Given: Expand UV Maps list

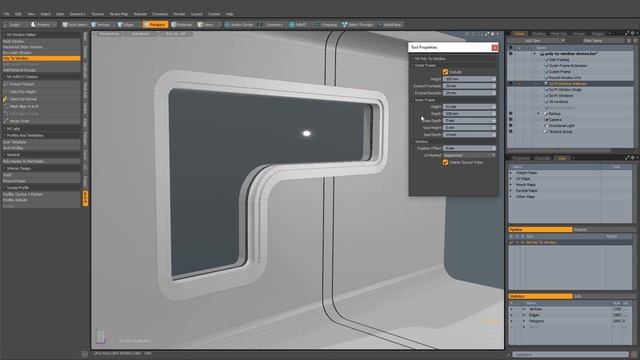Looking at the screenshot, I should click(511, 179).
